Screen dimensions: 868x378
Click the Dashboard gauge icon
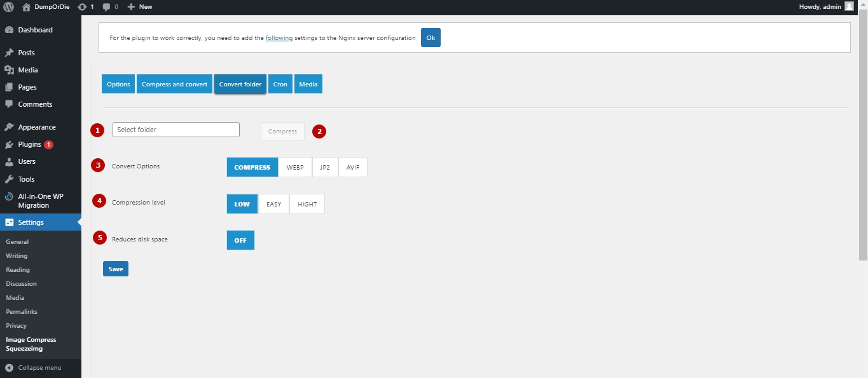click(x=9, y=30)
